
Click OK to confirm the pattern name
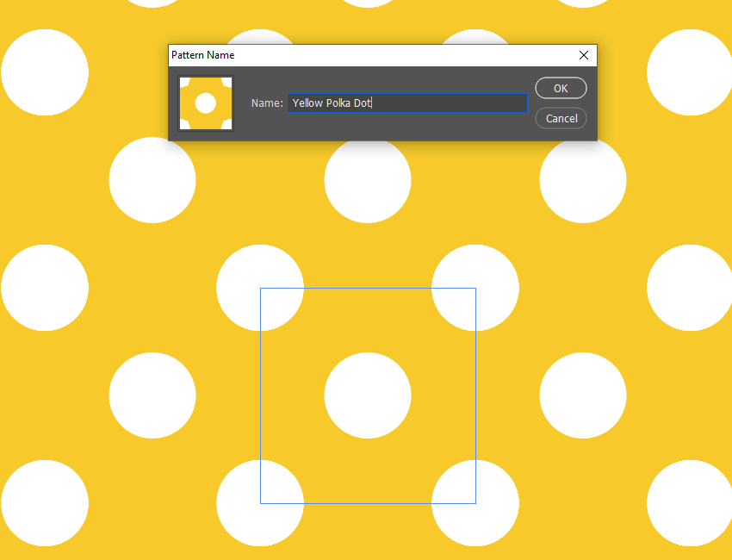pyautogui.click(x=561, y=88)
